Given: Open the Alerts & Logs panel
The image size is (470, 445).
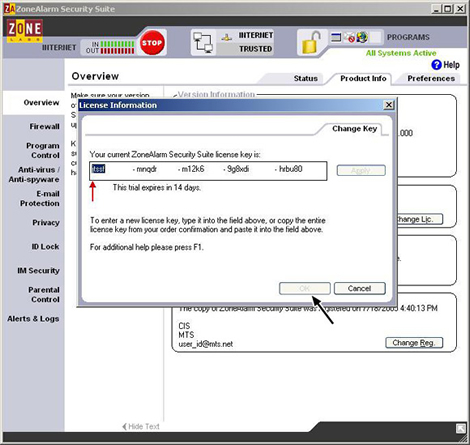Looking at the screenshot, I should pos(33,318).
